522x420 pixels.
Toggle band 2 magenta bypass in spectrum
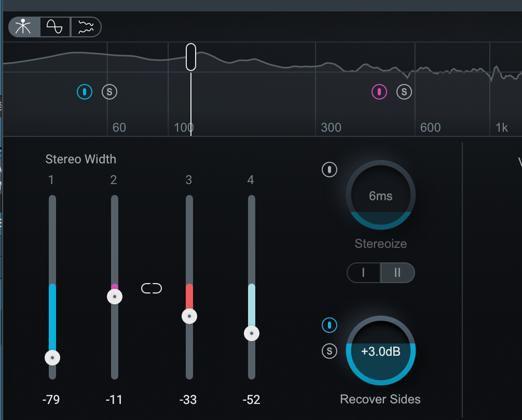(x=379, y=92)
